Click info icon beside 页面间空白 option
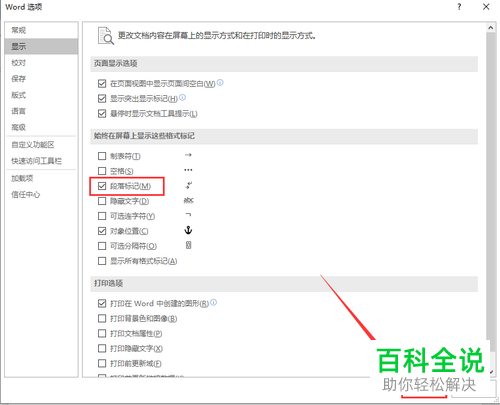 coord(220,82)
